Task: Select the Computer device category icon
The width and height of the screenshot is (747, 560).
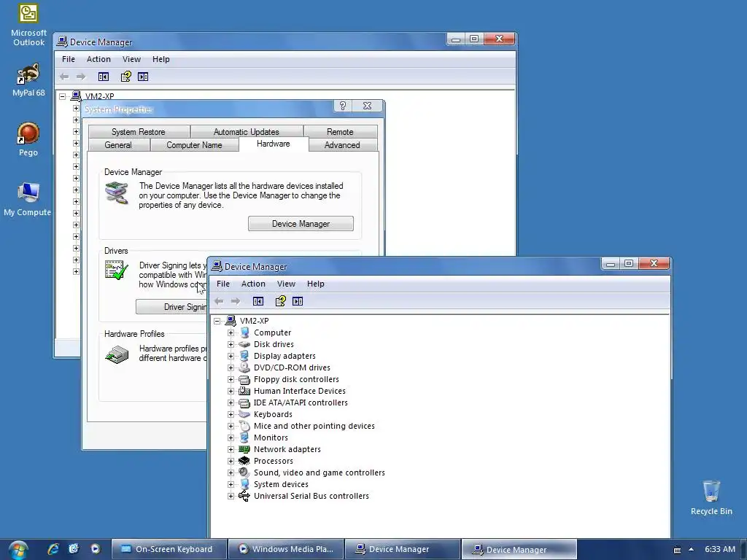Action: (244, 332)
